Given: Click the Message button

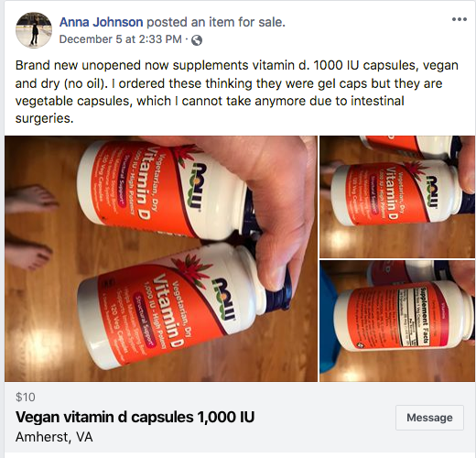Looking at the screenshot, I should [x=429, y=418].
